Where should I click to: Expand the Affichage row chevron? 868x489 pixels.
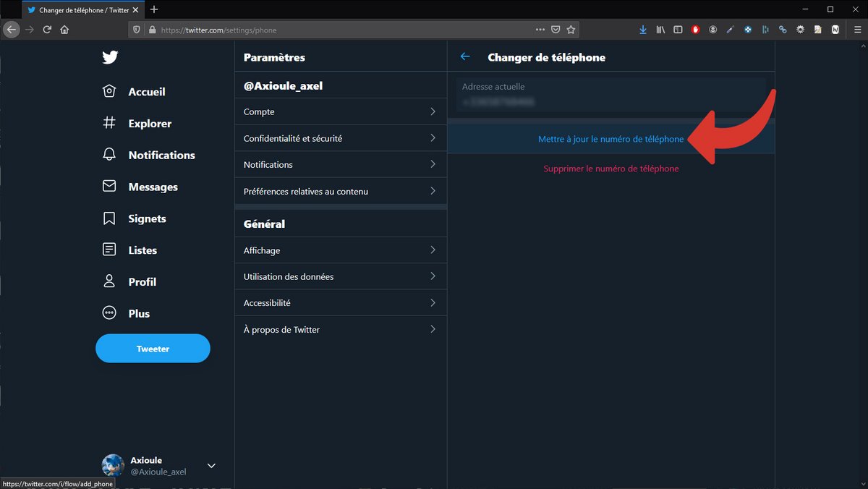click(x=433, y=250)
